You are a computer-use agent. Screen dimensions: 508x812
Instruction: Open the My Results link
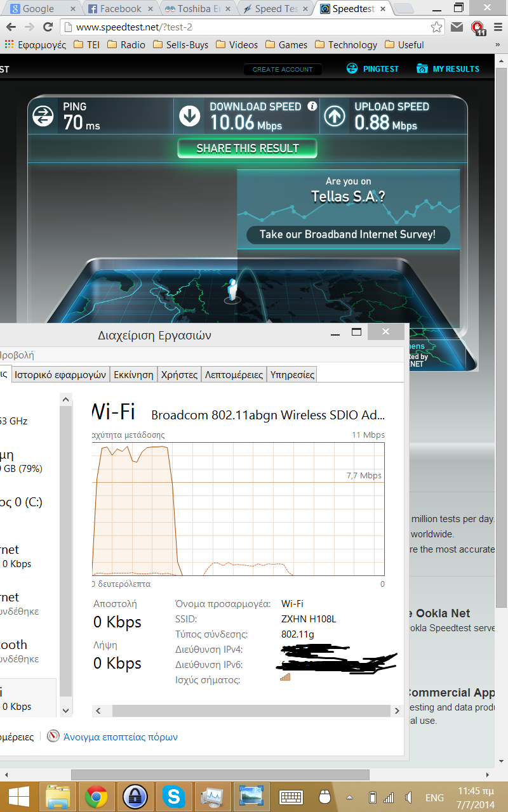pos(448,69)
